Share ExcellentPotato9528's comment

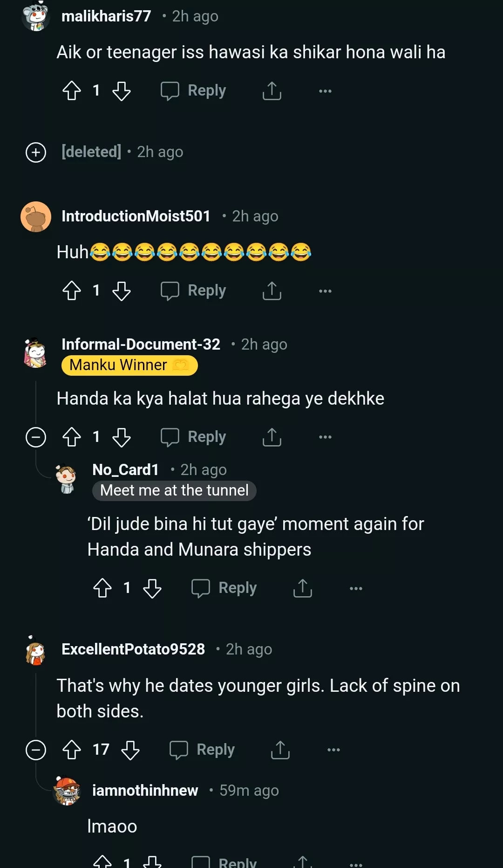280,750
